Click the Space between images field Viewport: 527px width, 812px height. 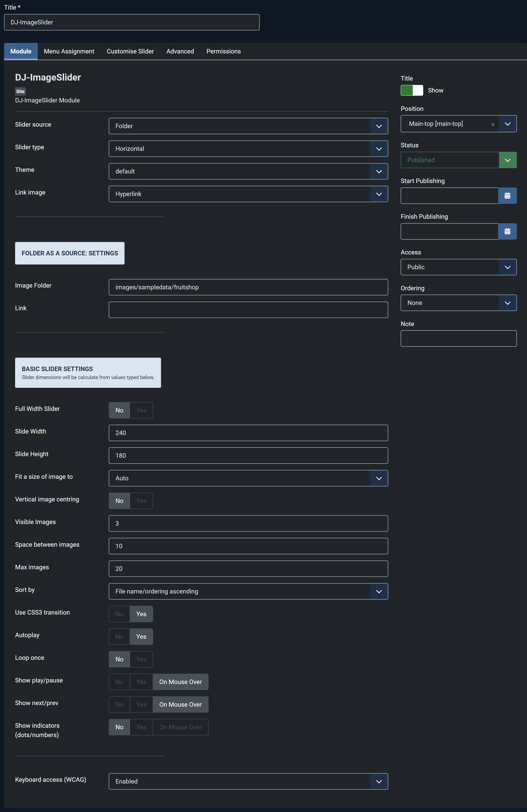point(248,546)
